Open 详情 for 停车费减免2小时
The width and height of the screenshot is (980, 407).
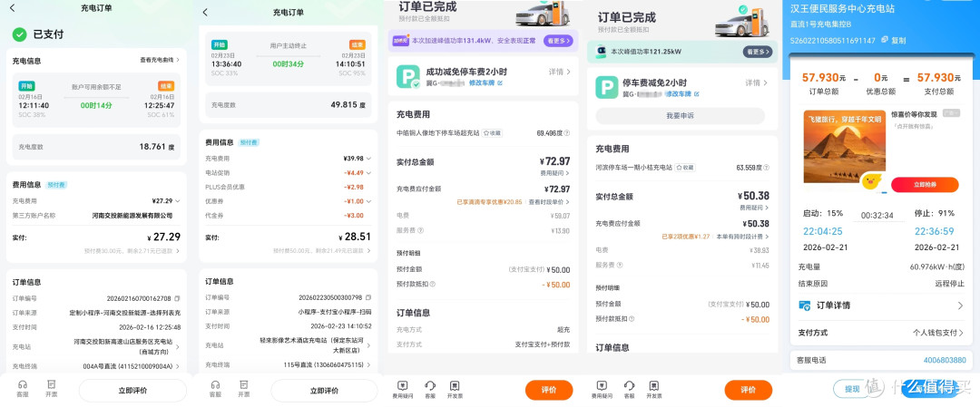756,82
